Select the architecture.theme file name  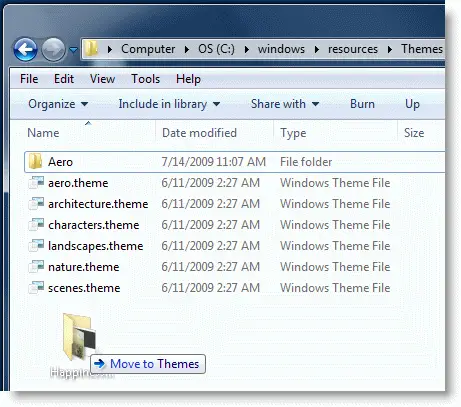pyautogui.click(x=98, y=204)
